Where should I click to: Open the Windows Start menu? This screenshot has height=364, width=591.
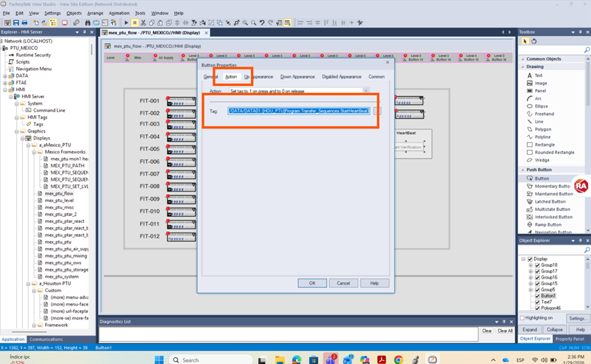click(x=159, y=359)
